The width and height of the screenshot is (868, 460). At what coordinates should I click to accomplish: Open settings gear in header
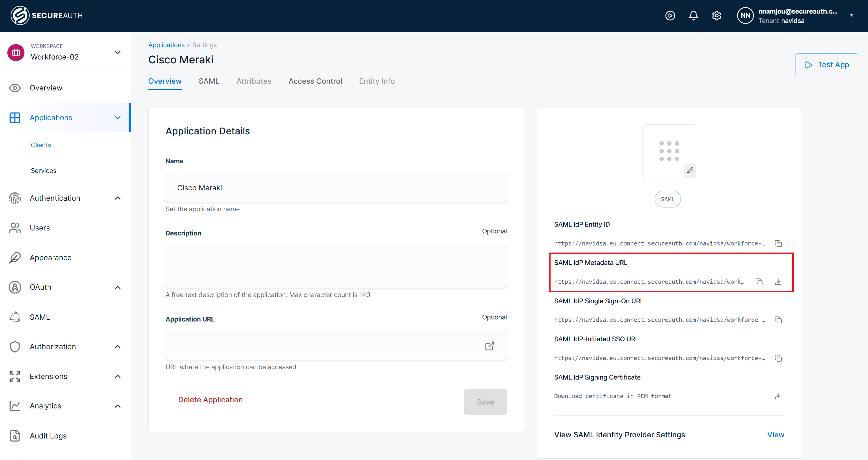coord(717,16)
